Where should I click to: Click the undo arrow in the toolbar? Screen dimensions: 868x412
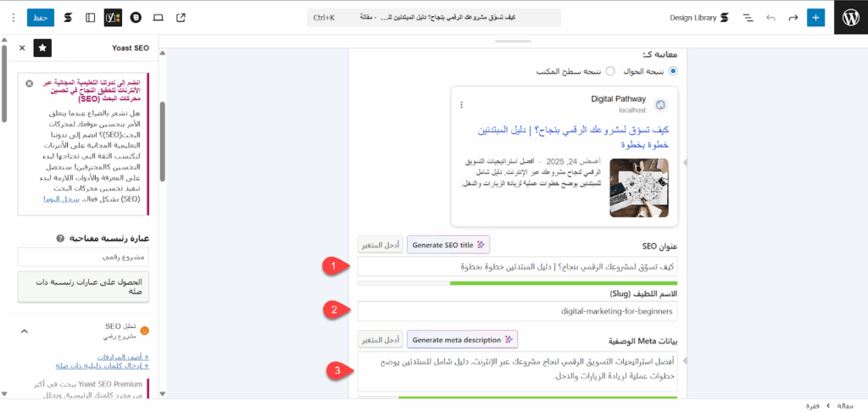tap(771, 17)
